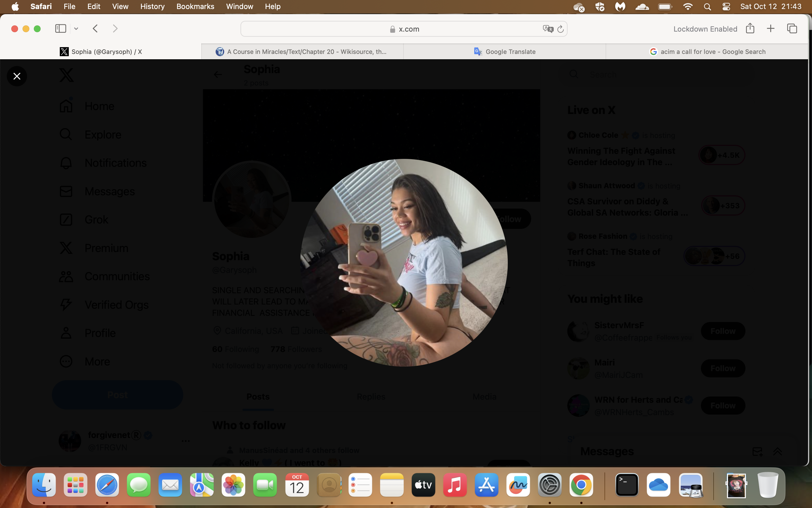Open System Settings from the Dock

point(550,485)
